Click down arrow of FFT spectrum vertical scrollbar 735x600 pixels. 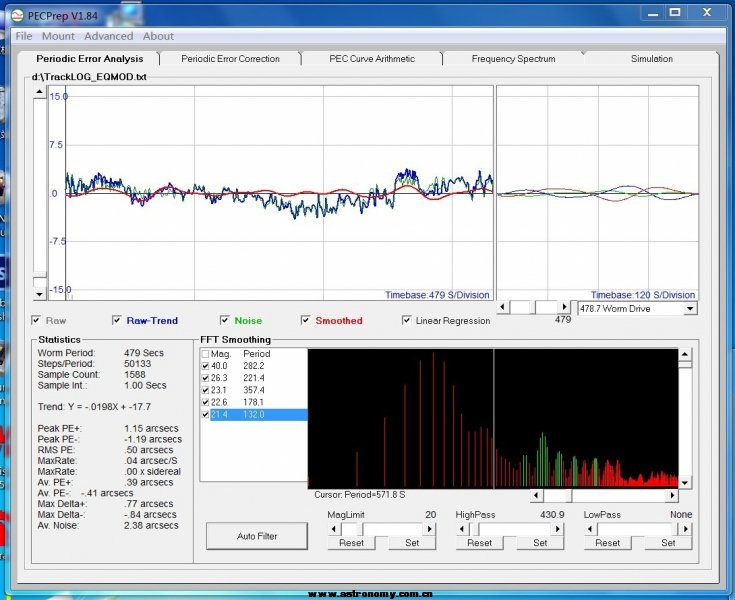tap(685, 482)
